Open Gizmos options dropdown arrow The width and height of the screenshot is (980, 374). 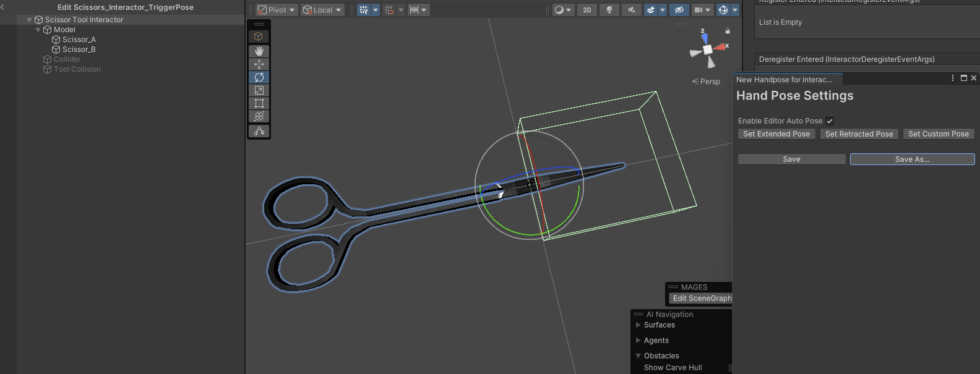735,10
